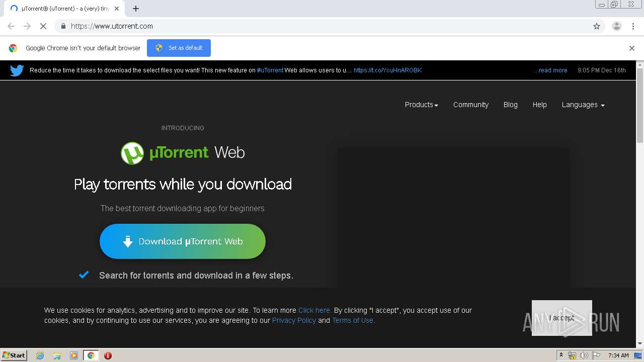The width and height of the screenshot is (644, 362).
Task: Open the cookie Click here link
Action: coord(314,310)
